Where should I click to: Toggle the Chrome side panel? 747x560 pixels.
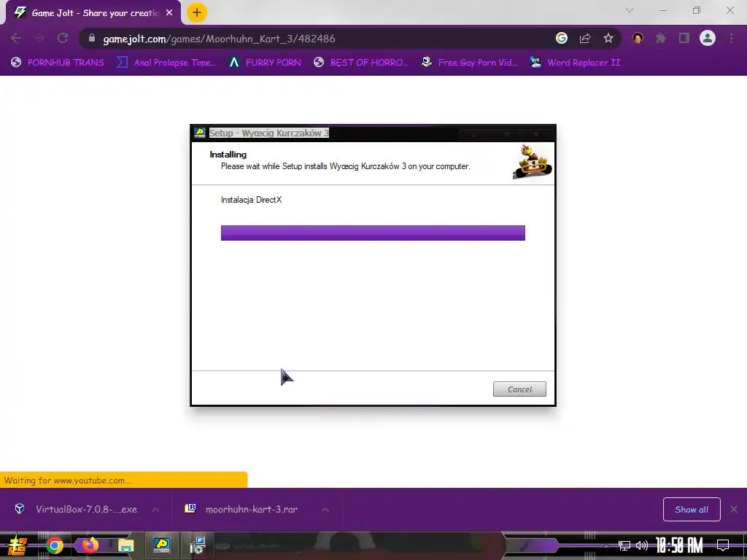tap(684, 38)
